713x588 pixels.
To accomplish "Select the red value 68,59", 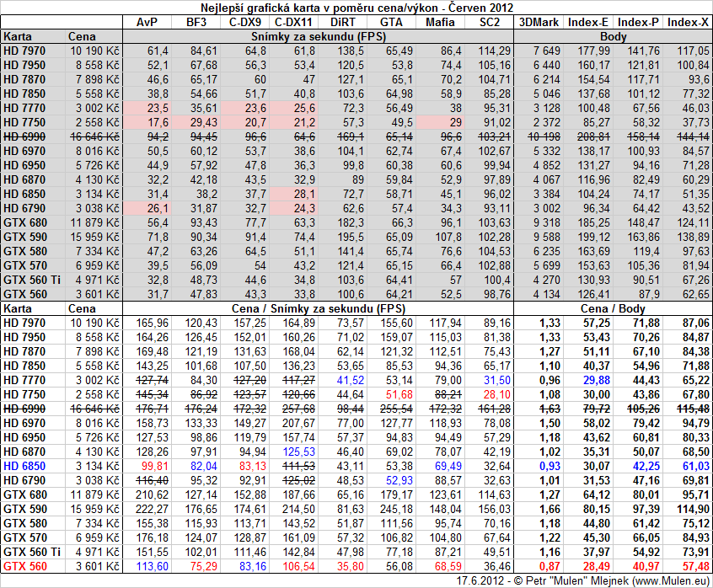I will click(x=448, y=567).
